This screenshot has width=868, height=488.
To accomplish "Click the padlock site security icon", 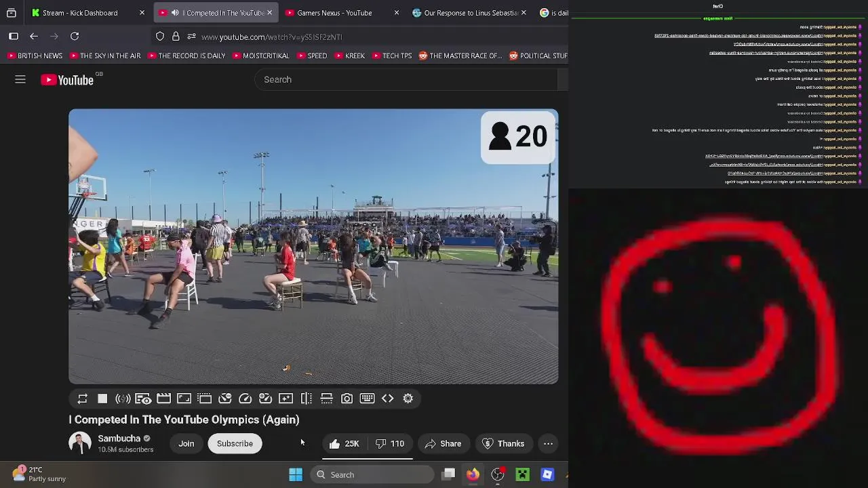I will tap(176, 37).
